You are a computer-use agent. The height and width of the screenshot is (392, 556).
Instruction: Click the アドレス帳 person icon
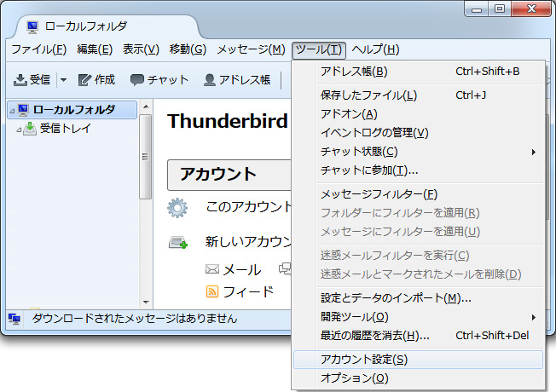(x=210, y=80)
